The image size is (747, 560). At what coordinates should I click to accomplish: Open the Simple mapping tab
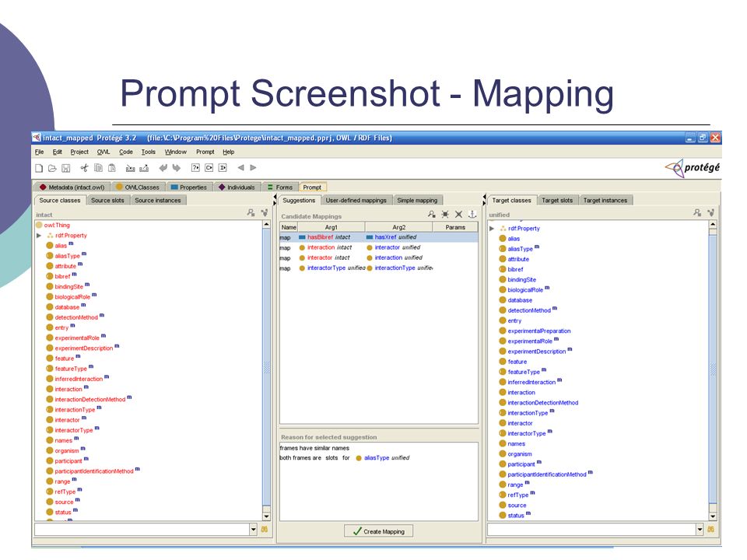click(417, 201)
